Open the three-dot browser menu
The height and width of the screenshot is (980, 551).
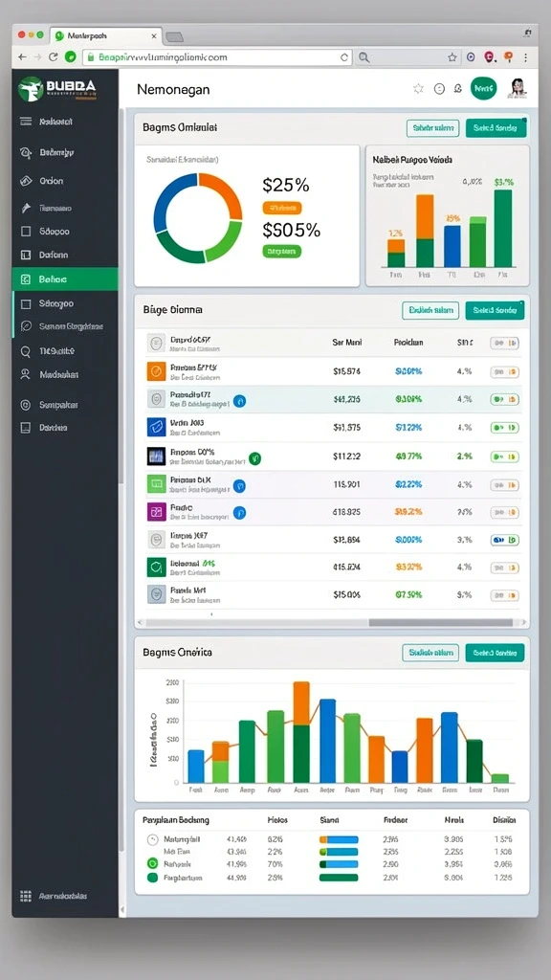pyautogui.click(x=526, y=56)
